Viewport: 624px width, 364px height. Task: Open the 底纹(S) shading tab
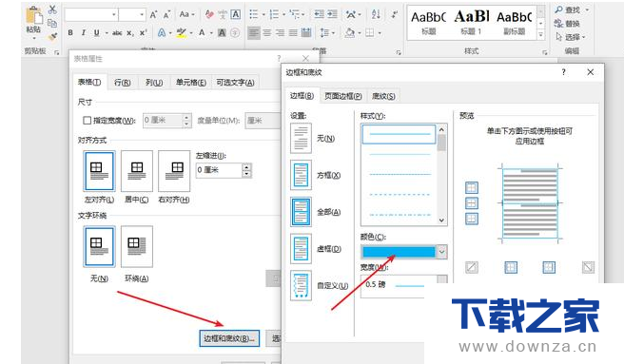coord(383,96)
